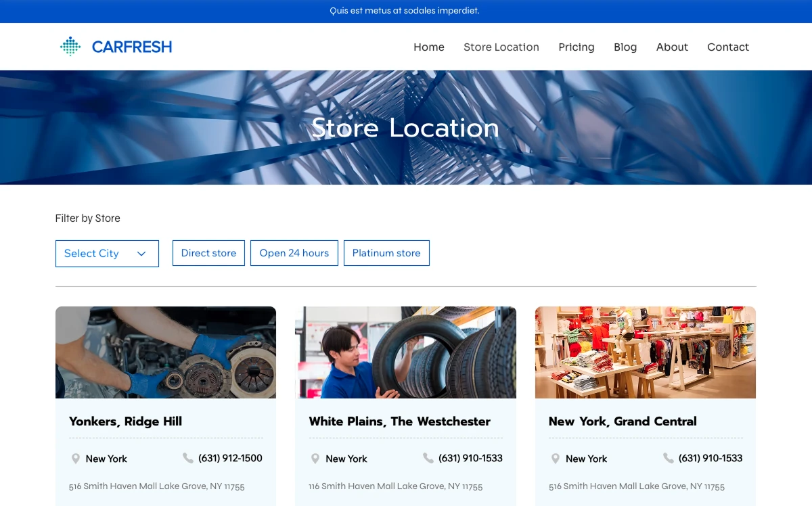The width and height of the screenshot is (812, 506).
Task: Click the CARFRESH brand name
Action: pos(132,47)
